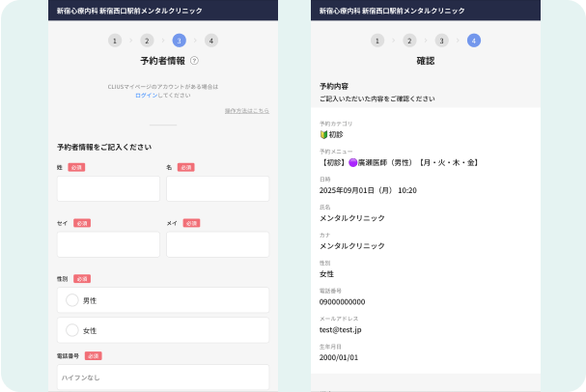Viewport: 586px width, 392px height.
Task: Select active step 3 in left form
Action: pyautogui.click(x=179, y=41)
